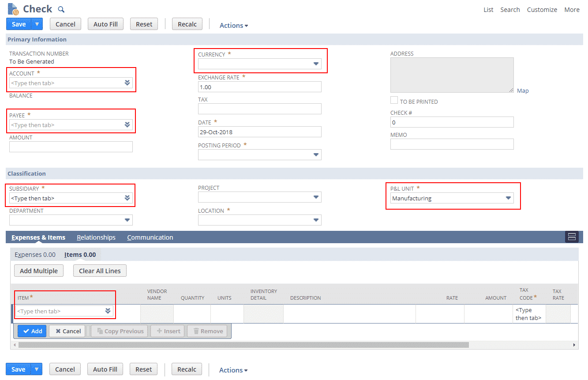Screen dimensions: 588x380
Task: Click the top Cancel button
Action: point(65,24)
